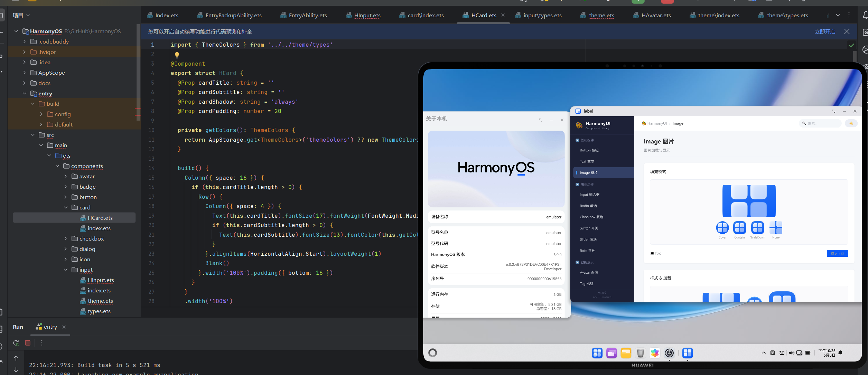Open the Settings gear in emulator dock
Screen dimensions: 868x375
coord(669,353)
